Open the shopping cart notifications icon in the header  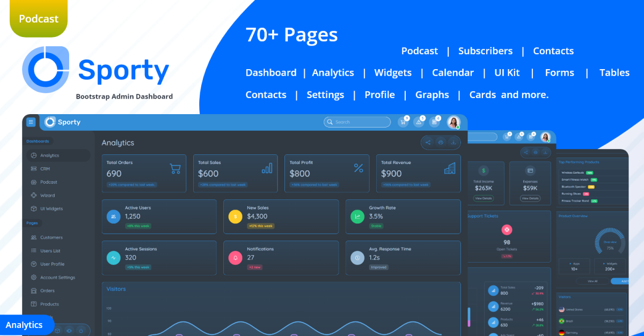pos(403,122)
